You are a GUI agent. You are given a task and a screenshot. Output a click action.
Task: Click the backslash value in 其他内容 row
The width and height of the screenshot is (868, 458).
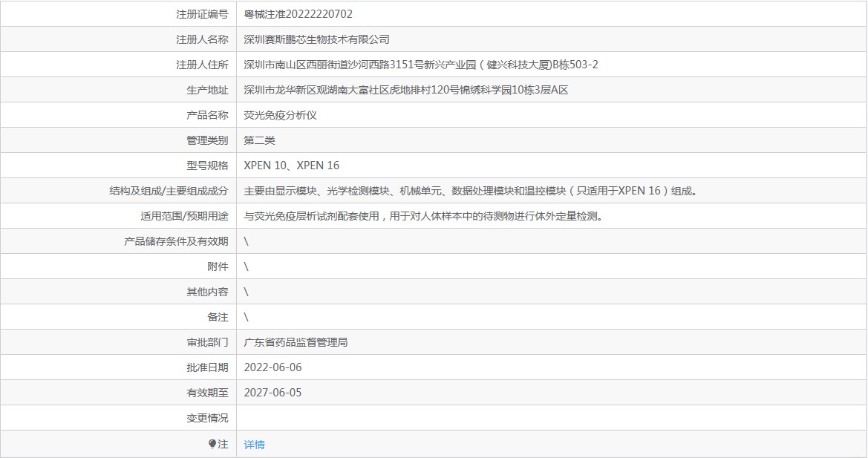tap(247, 292)
